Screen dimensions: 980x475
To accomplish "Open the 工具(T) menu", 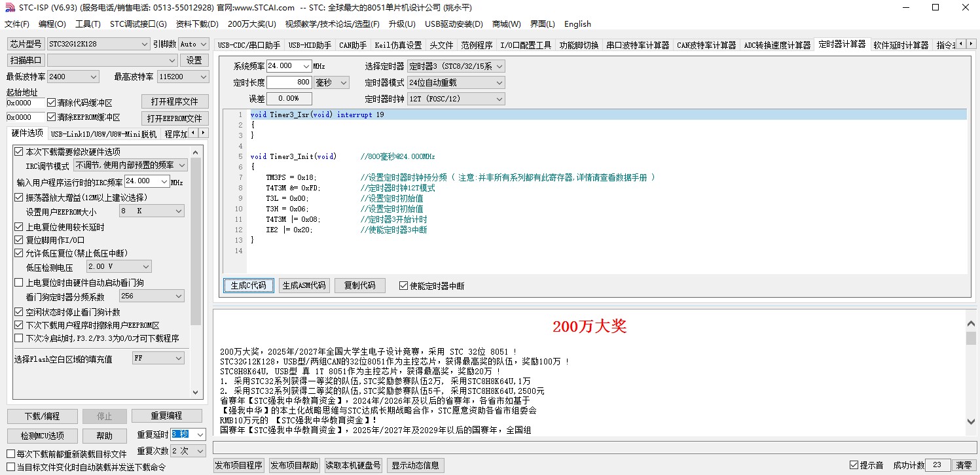I will 88,24.
